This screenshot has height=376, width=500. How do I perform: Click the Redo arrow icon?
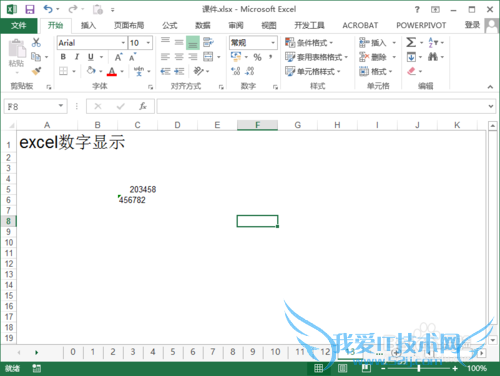click(73, 9)
